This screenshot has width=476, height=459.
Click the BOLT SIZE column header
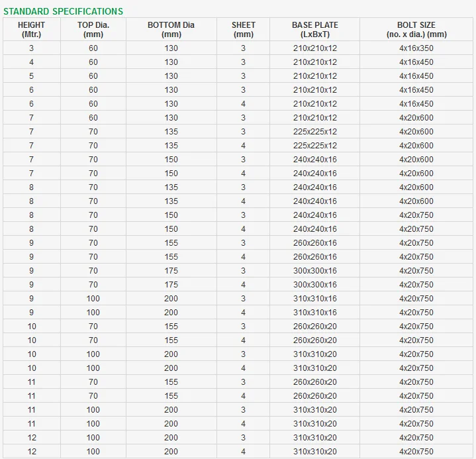416,30
